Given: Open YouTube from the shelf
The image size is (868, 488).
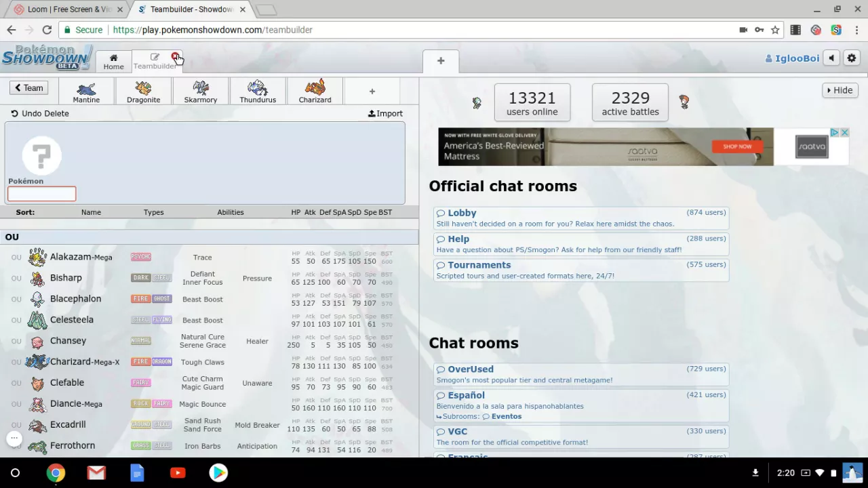Looking at the screenshot, I should click(x=178, y=472).
